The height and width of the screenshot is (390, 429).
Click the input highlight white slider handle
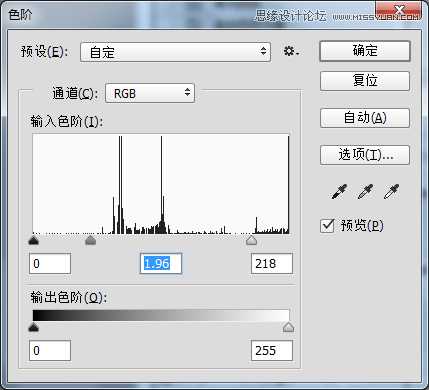251,240
